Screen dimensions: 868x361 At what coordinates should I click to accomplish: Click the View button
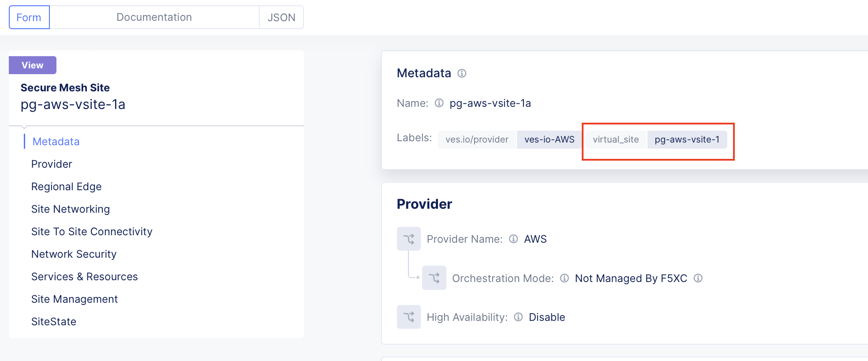coord(33,65)
